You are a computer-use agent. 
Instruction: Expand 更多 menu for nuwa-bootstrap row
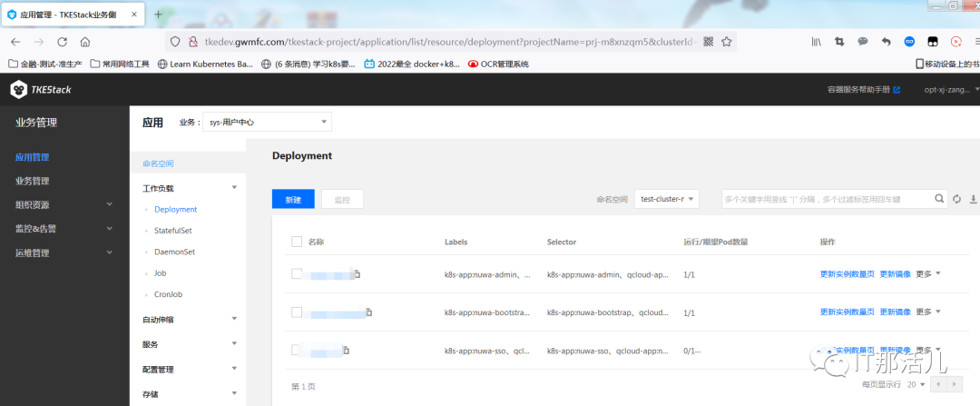click(928, 312)
